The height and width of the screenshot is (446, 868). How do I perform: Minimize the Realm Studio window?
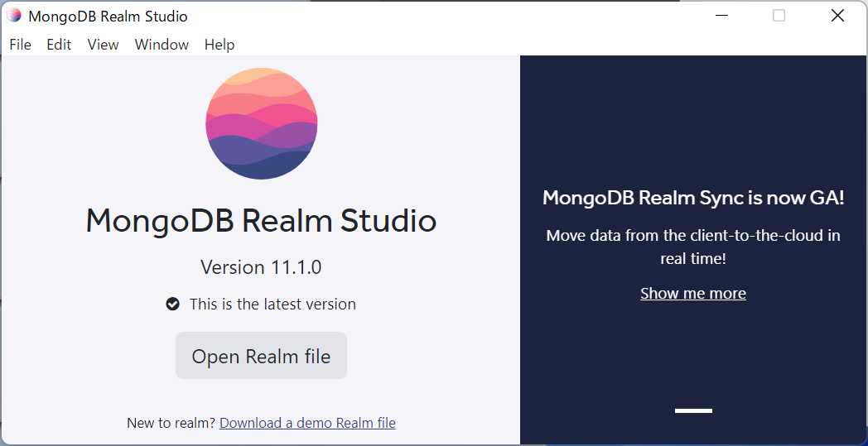click(721, 16)
